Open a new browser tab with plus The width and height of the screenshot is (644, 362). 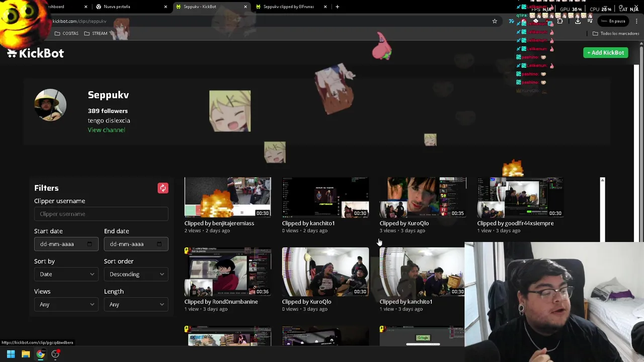(x=337, y=7)
